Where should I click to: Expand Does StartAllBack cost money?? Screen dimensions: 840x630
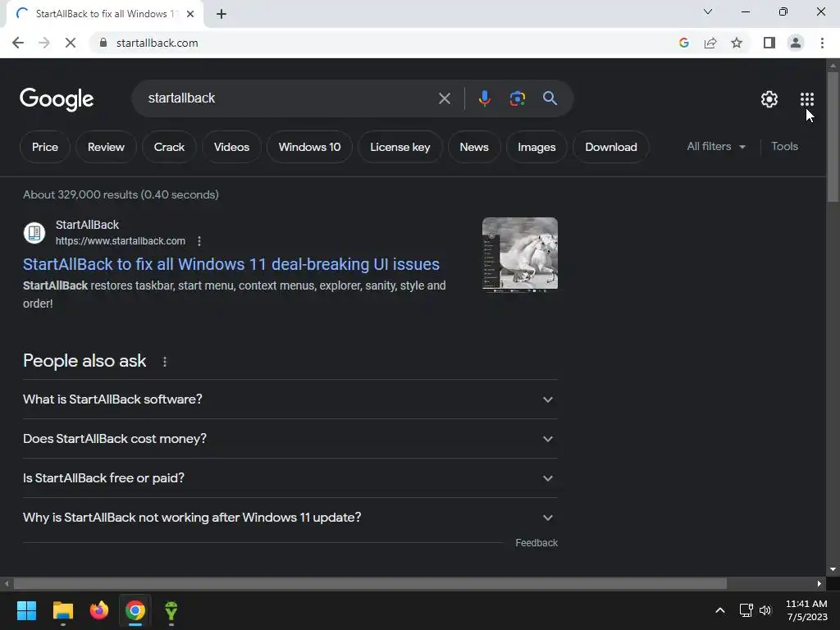[x=290, y=439]
